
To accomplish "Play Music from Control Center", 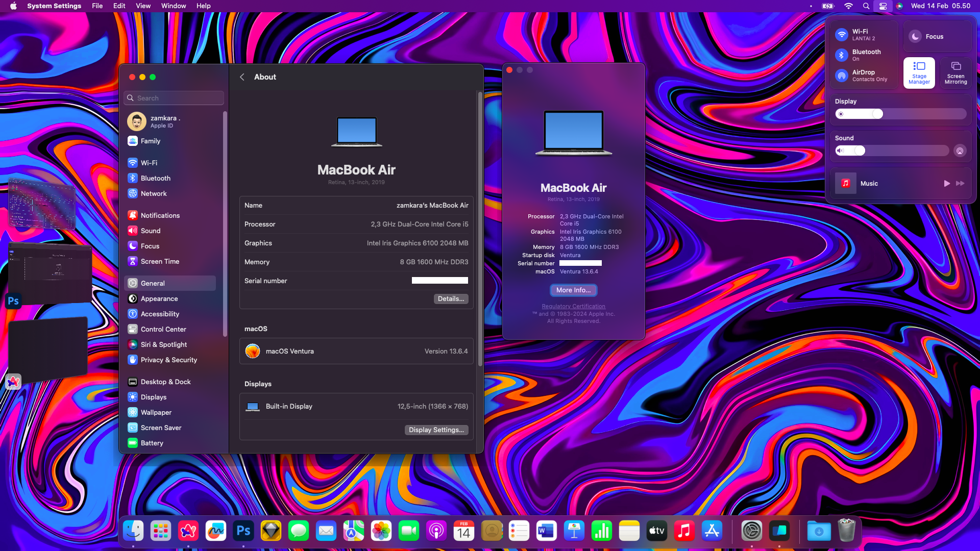I will (x=947, y=184).
